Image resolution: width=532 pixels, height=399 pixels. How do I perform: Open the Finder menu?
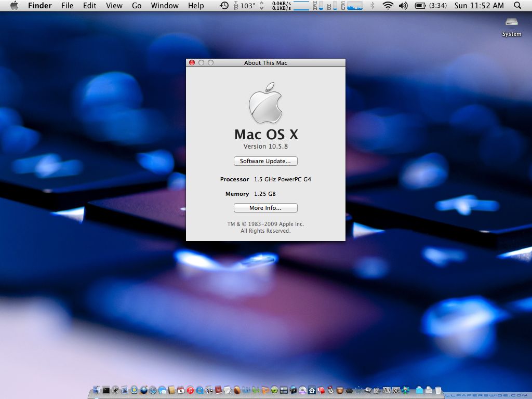point(39,5)
